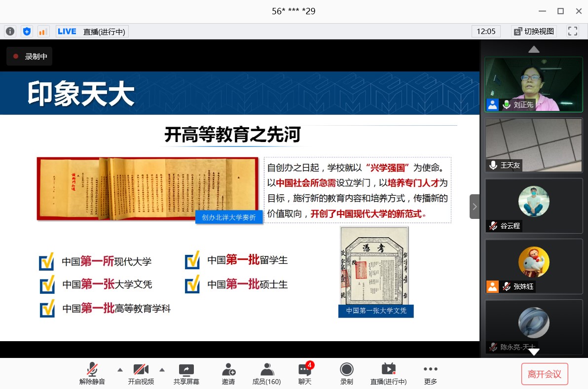Viewport: 588px width, 389px height.
Task: Unmute the microphone
Action: coord(92,374)
